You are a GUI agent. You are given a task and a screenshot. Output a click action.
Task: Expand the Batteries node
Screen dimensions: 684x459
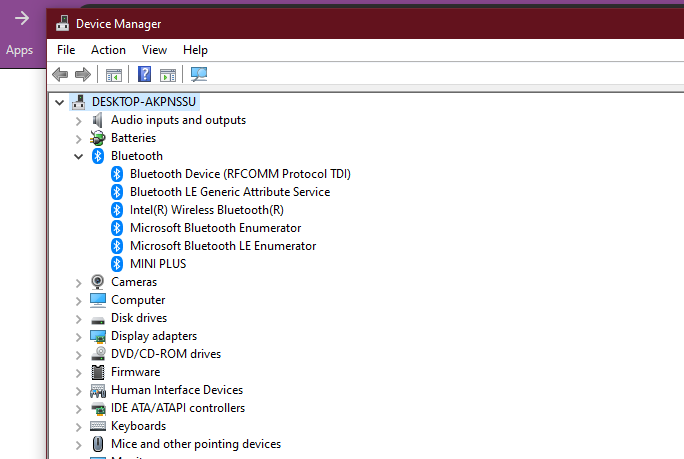pos(79,139)
